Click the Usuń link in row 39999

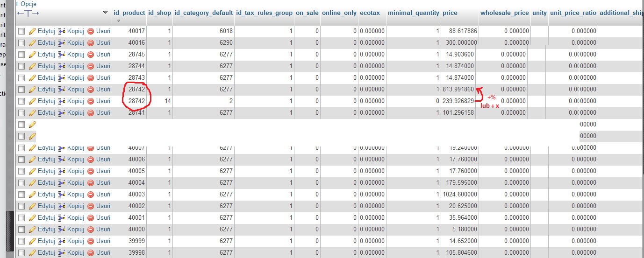[103, 241]
